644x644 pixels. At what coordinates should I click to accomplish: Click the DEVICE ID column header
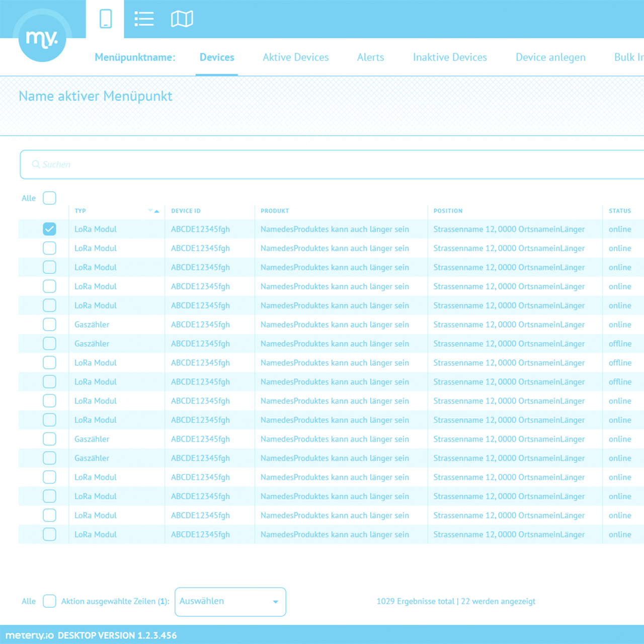click(186, 211)
